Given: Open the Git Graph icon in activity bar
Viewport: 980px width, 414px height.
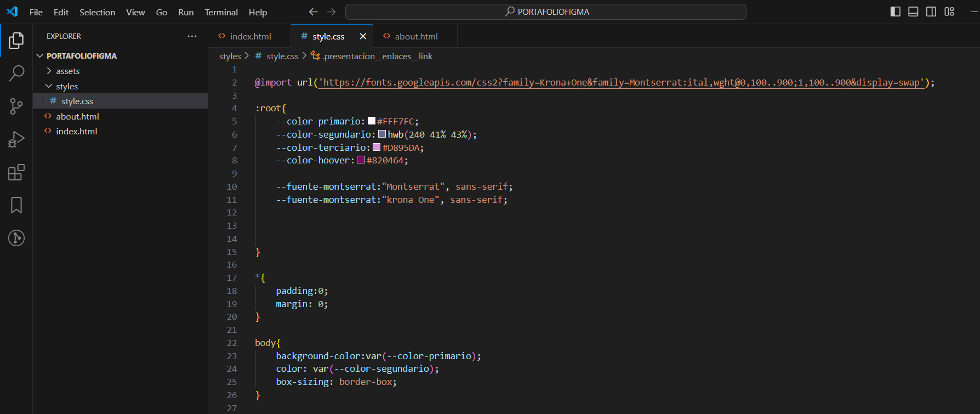Looking at the screenshot, I should click(16, 238).
